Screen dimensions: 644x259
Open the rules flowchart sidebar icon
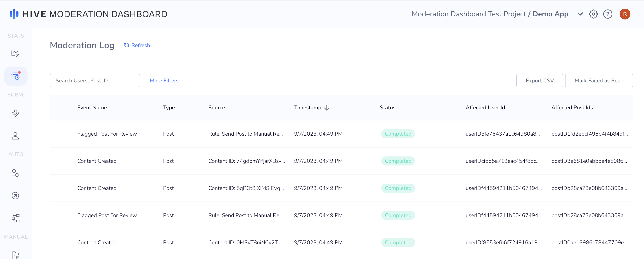[16, 218]
